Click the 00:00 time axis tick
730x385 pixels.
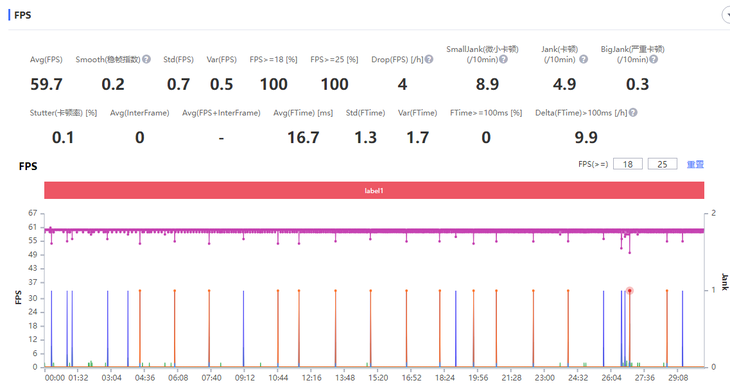pyautogui.click(x=55, y=378)
